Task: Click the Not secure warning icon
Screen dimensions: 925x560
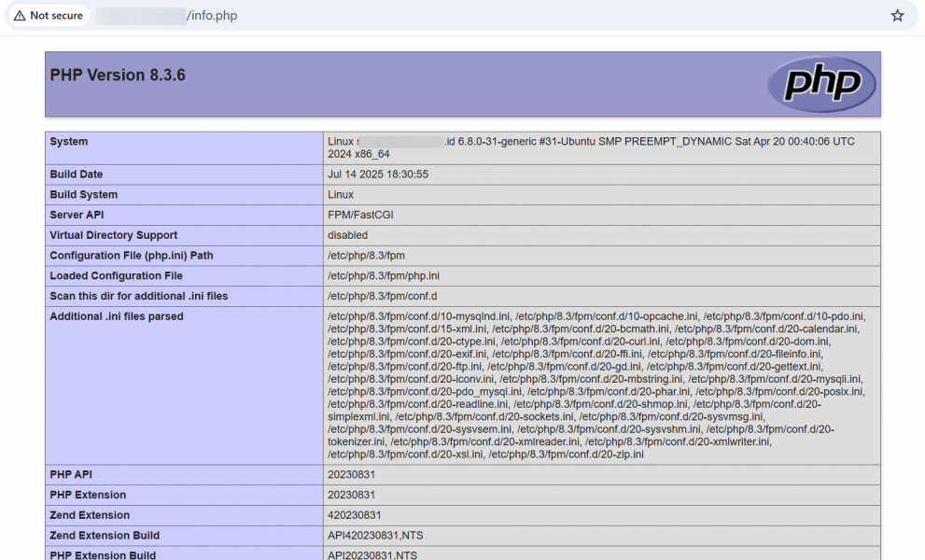Action: coord(19,16)
